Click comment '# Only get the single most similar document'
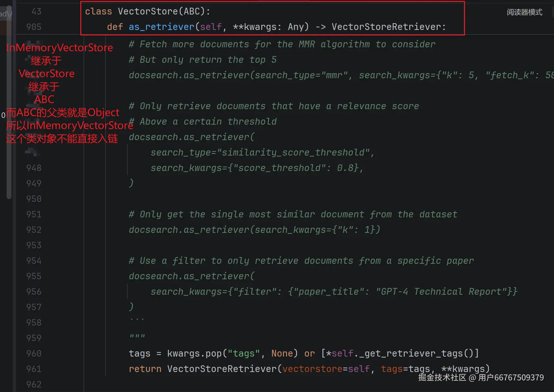Image resolution: width=554 pixels, height=392 pixels. tap(293, 214)
